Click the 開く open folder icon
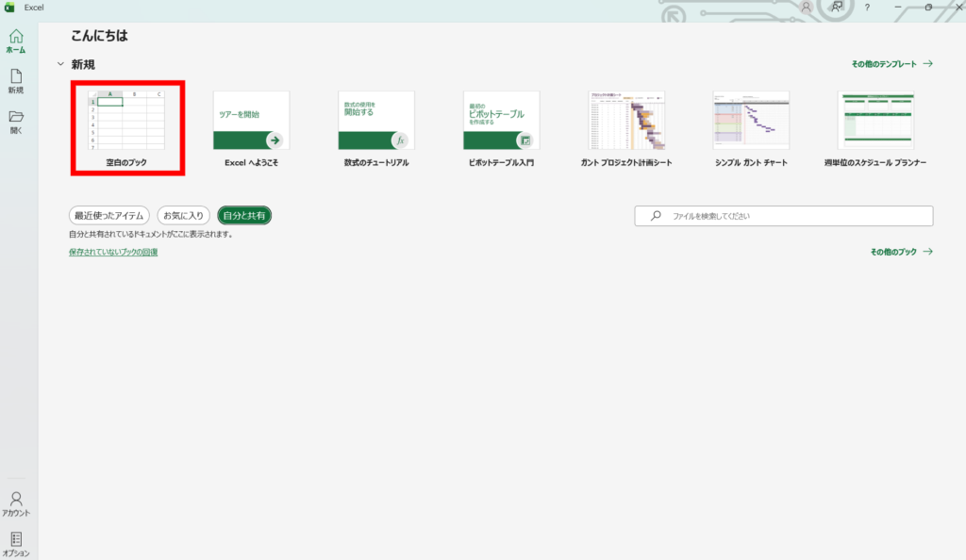The image size is (966, 560). [x=16, y=122]
